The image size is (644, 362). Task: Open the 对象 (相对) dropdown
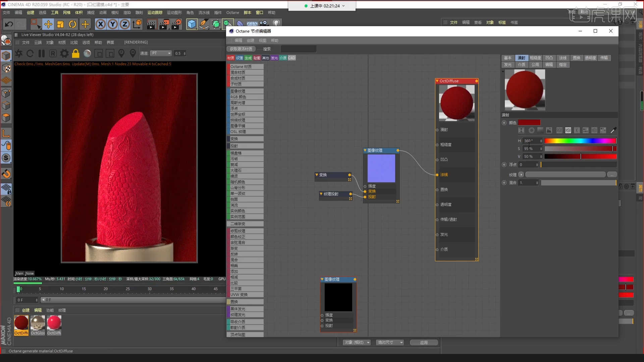pyautogui.click(x=357, y=343)
